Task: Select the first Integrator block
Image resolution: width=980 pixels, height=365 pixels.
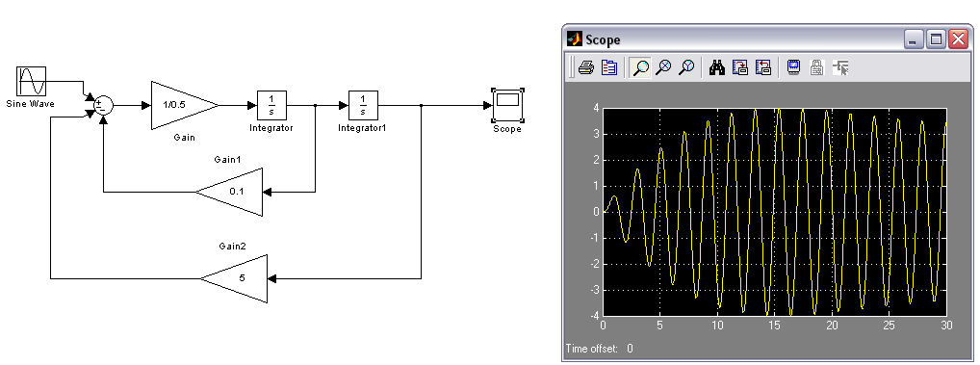Action: (x=271, y=106)
